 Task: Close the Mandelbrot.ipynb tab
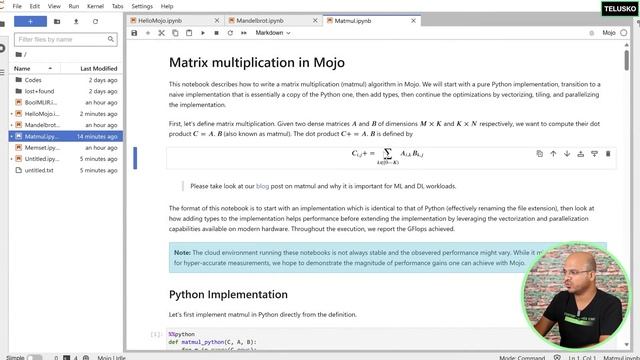pos(315,20)
